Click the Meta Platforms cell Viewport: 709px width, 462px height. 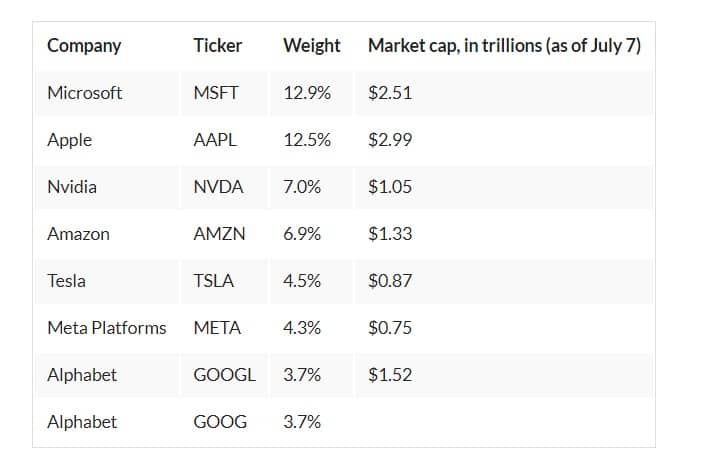click(x=107, y=328)
